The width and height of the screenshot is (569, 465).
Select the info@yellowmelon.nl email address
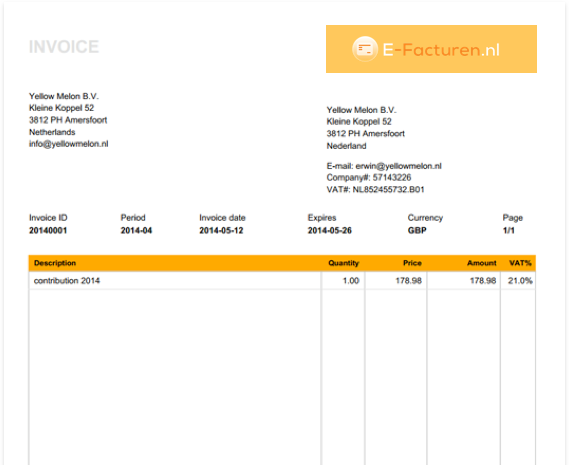click(69, 144)
